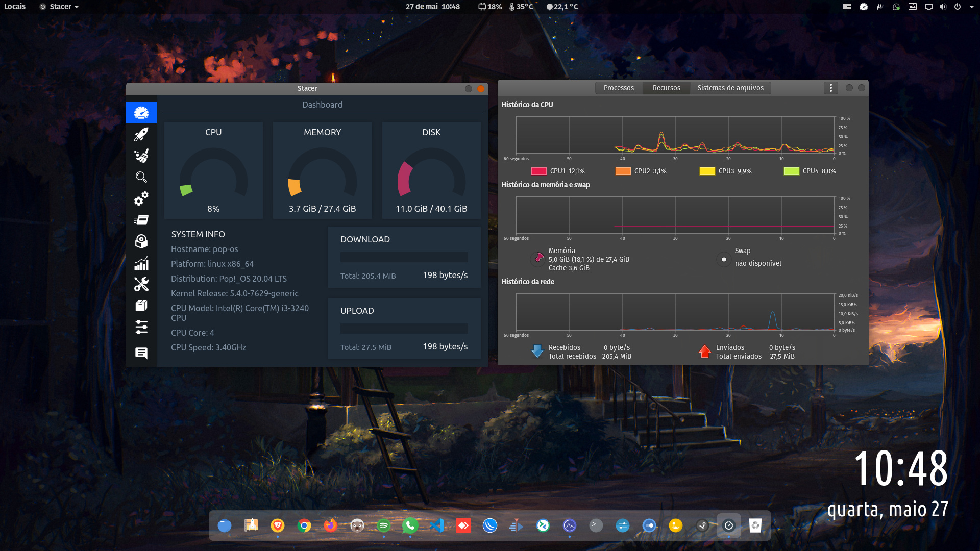Open Startup Apps rocket icon in Stacer
The height and width of the screenshot is (551, 980).
point(141,134)
